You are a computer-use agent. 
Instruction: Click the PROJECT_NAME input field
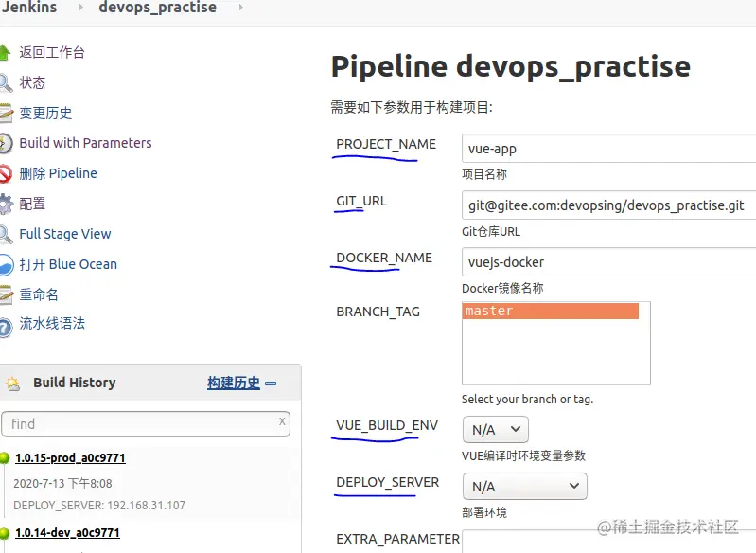pyautogui.click(x=608, y=148)
